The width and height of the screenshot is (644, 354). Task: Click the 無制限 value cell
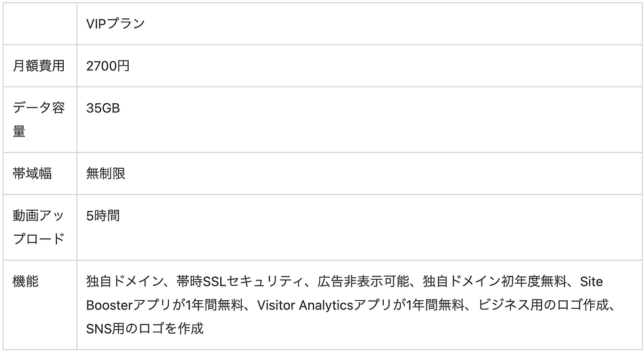coord(359,173)
